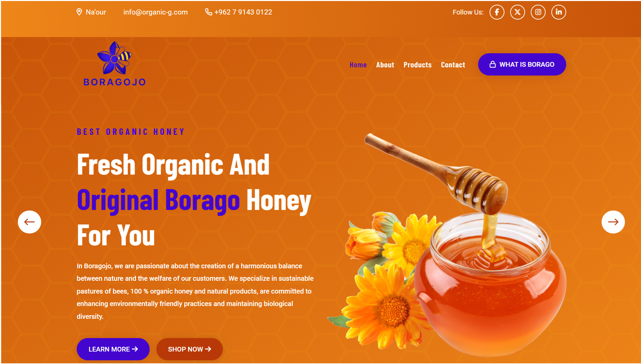The height and width of the screenshot is (364, 641).
Task: Click the location pin icon beside Na'our
Action: (79, 12)
